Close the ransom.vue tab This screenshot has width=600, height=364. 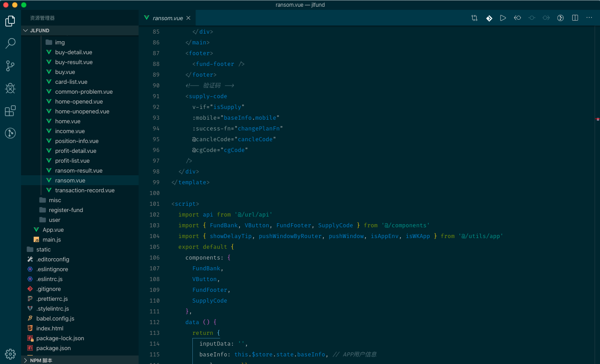[x=188, y=18]
